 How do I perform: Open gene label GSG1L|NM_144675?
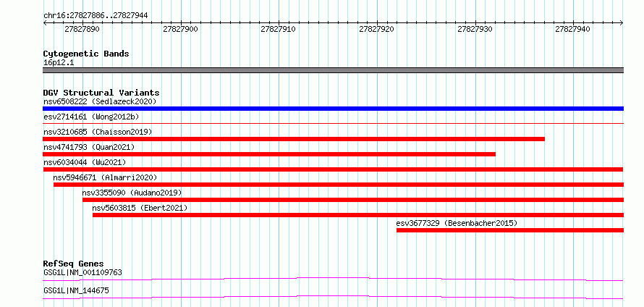coord(76,291)
